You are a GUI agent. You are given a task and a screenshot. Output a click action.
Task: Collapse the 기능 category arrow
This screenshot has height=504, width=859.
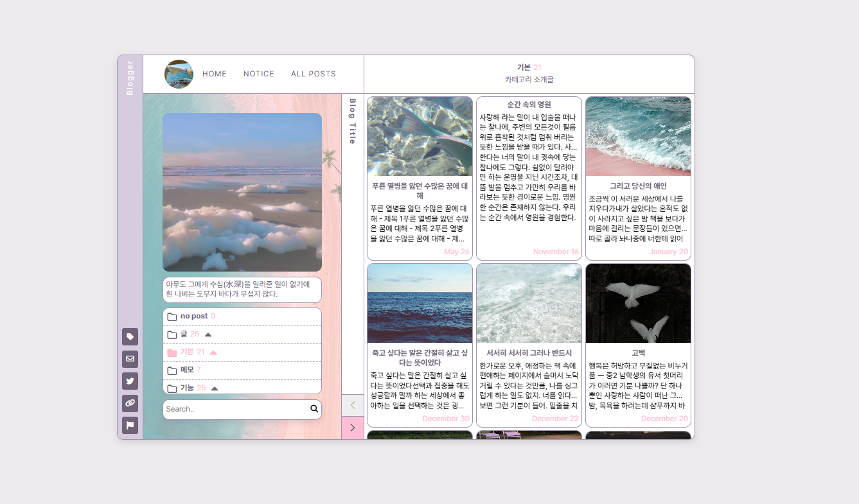point(215,388)
